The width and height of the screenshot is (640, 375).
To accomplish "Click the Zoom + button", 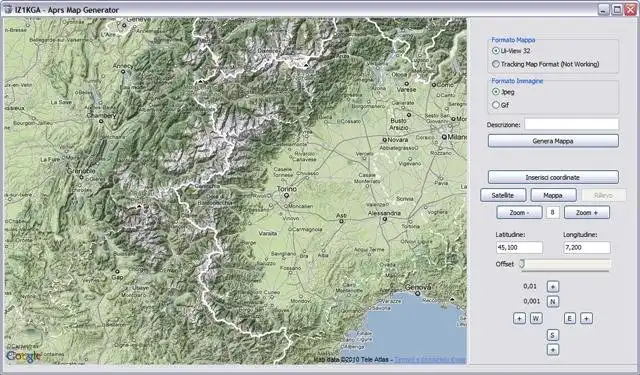I will coord(587,213).
